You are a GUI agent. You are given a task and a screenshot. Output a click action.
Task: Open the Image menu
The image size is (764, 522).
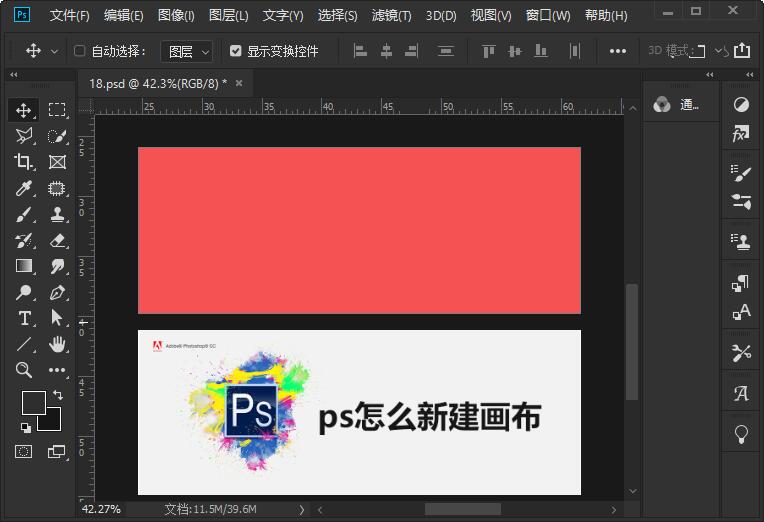[x=176, y=16]
